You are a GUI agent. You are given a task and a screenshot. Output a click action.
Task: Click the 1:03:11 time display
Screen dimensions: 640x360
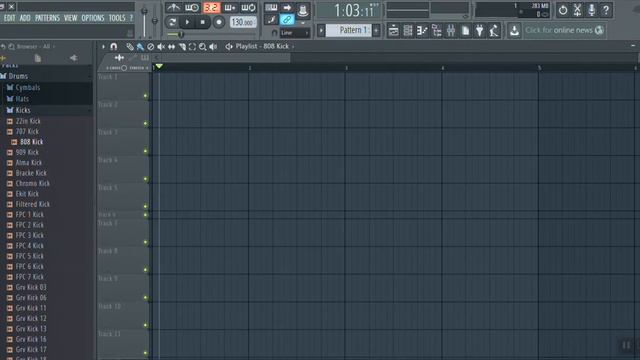pyautogui.click(x=349, y=11)
